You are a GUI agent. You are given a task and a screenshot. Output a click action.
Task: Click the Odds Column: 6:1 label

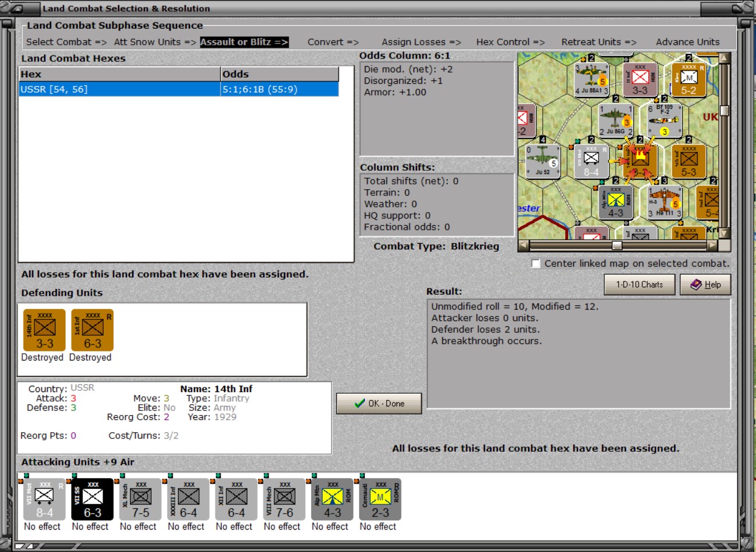(404, 56)
